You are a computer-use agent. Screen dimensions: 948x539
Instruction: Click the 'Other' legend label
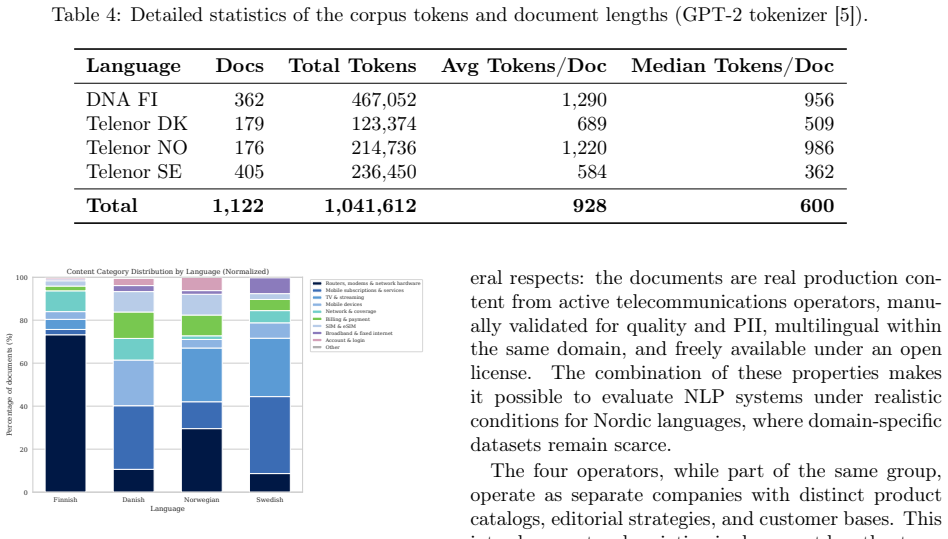click(333, 347)
